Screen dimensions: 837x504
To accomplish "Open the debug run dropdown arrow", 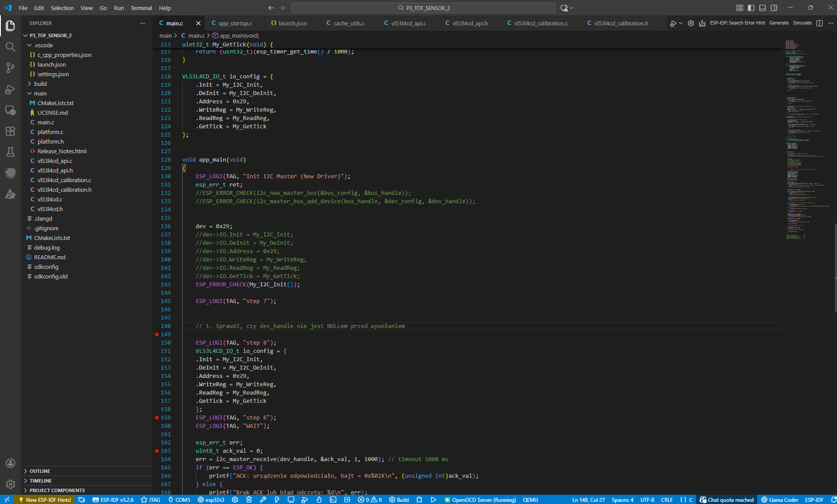I will (x=681, y=23).
